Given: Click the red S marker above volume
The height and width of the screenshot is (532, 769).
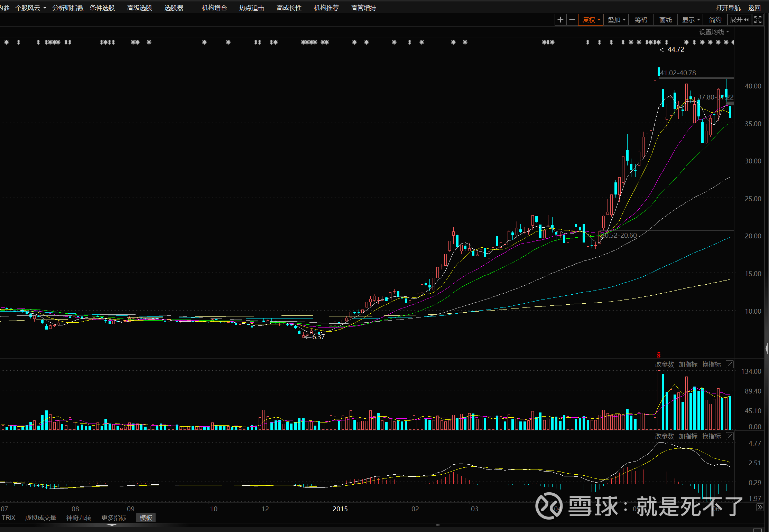Looking at the screenshot, I should 659,355.
